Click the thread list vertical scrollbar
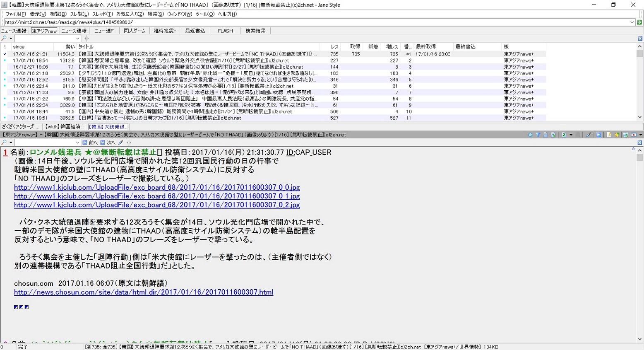The width and height of the screenshot is (644, 350). [639, 83]
